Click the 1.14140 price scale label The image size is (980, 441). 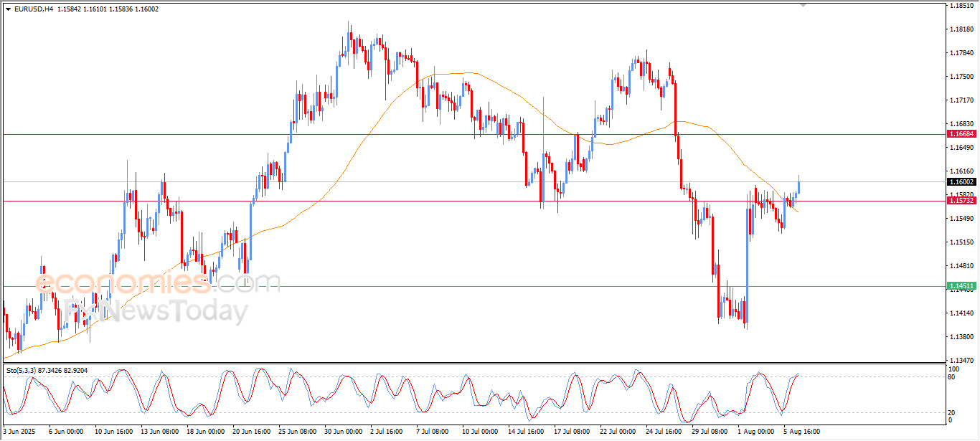pos(961,313)
